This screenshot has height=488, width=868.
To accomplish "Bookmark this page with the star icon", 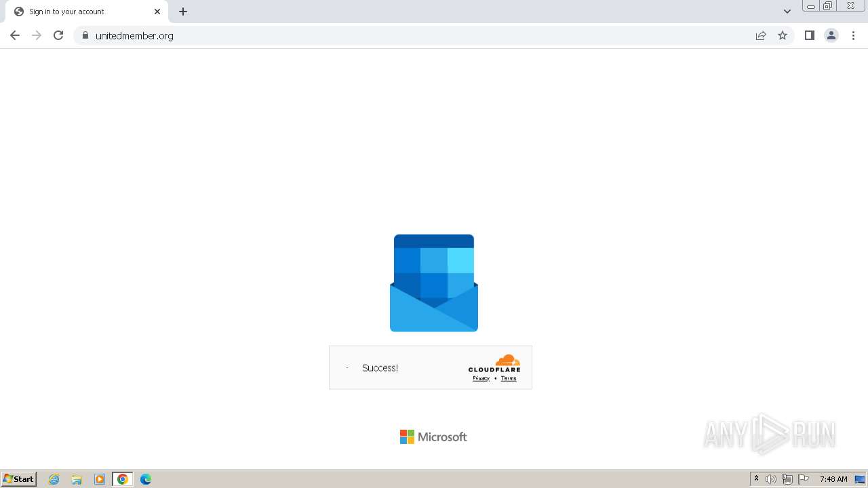I will (x=783, y=35).
